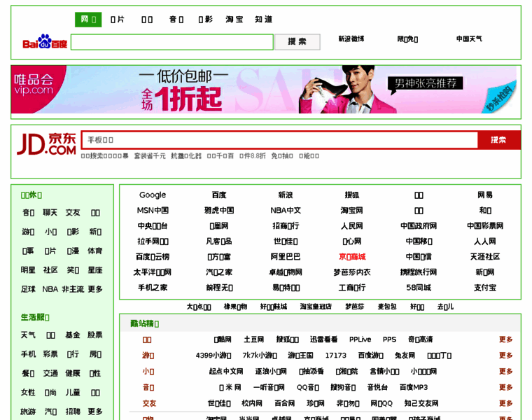Select 彩票 in the left sidebar

point(50,354)
